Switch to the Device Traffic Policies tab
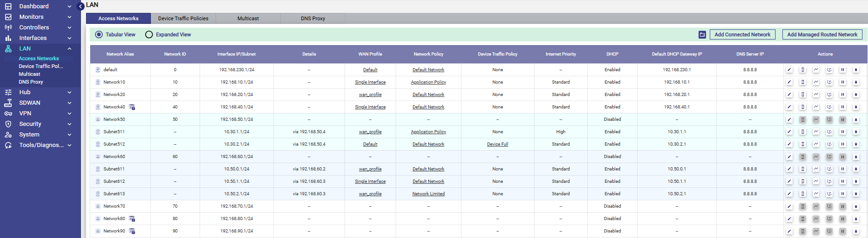The width and height of the screenshot is (868, 238). (x=183, y=18)
